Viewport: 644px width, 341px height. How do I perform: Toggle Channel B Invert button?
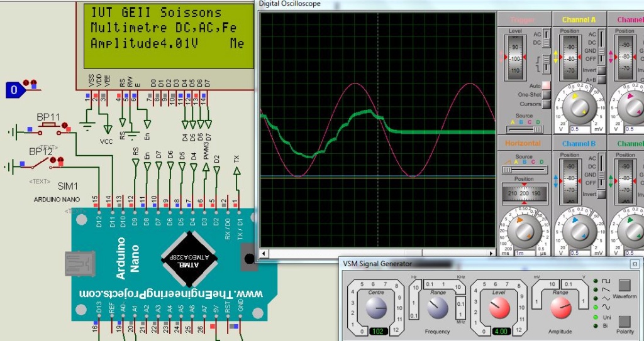click(601, 194)
